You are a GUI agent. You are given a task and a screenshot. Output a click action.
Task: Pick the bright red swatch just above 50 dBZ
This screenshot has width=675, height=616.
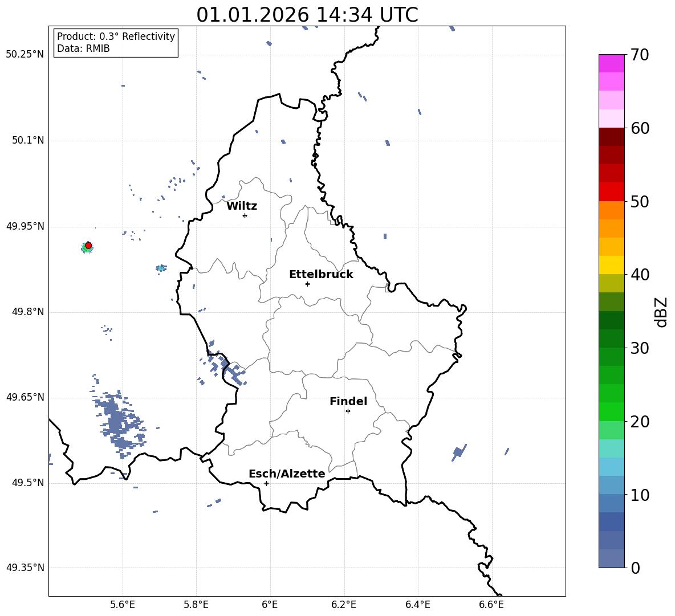[x=611, y=192]
